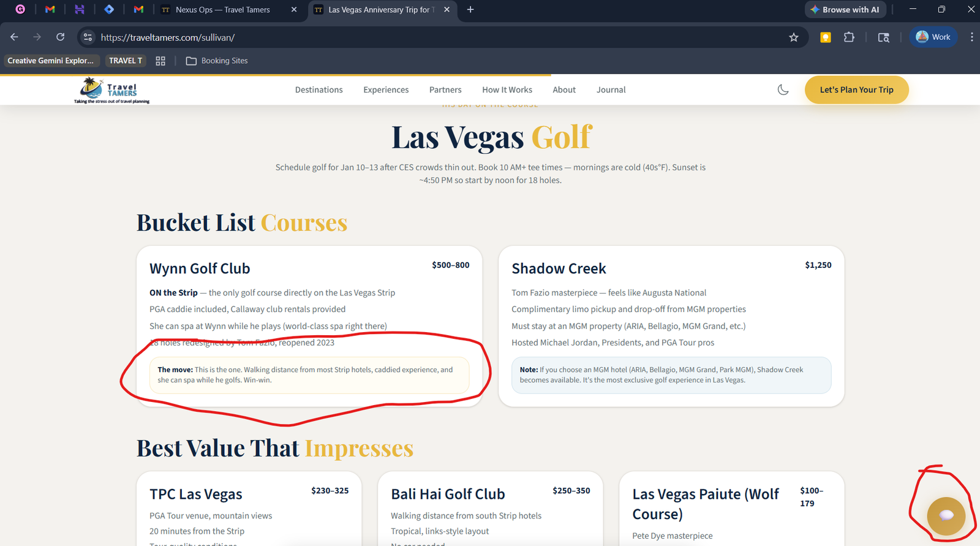The image size is (980, 546).
Task: Open the yellow extension icon in toolbar
Action: tap(826, 37)
